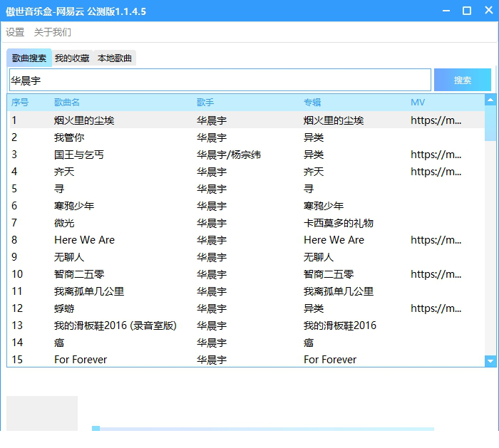The height and width of the screenshot is (448, 499).
Task: Click the artist 华晨宇 in the 微光 row
Action: [x=212, y=223]
